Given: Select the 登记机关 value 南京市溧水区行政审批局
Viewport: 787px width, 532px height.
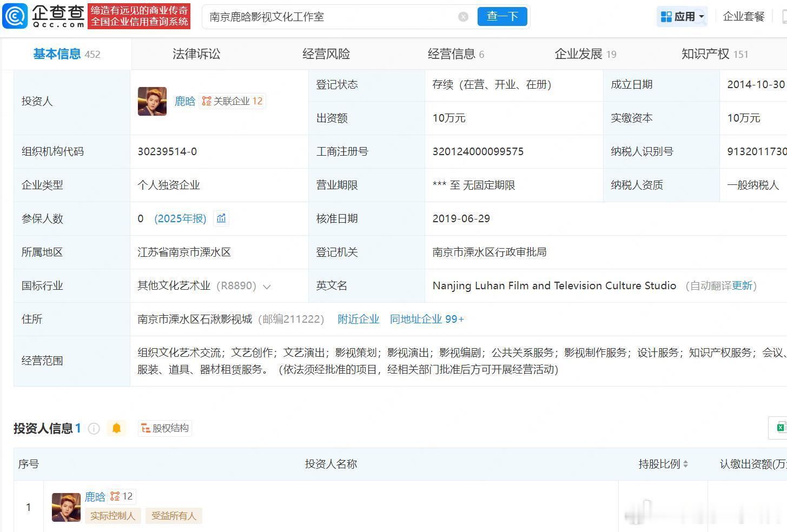Looking at the screenshot, I should (x=490, y=252).
